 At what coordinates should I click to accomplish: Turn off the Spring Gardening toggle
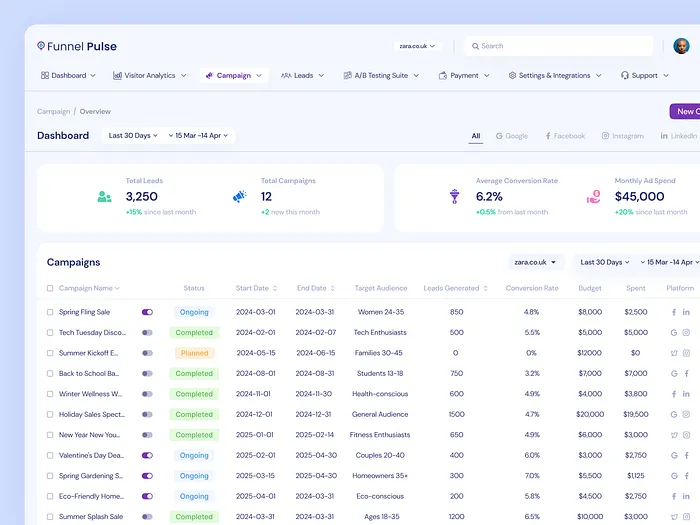click(x=147, y=476)
